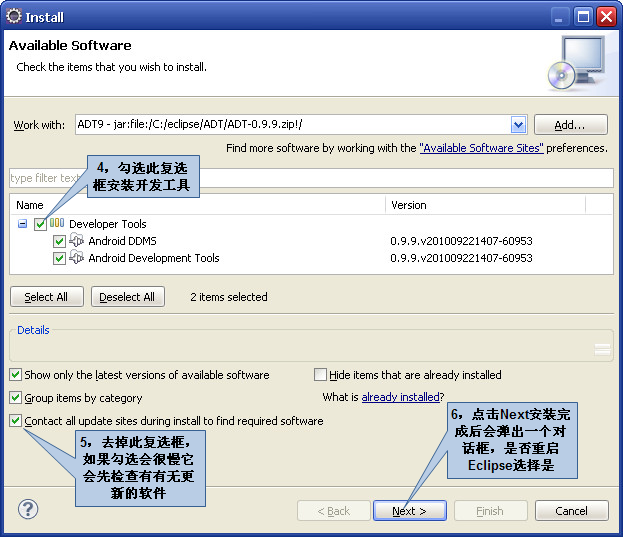
Task: Toggle the Android DDMS checkbox
Action: tap(59, 241)
